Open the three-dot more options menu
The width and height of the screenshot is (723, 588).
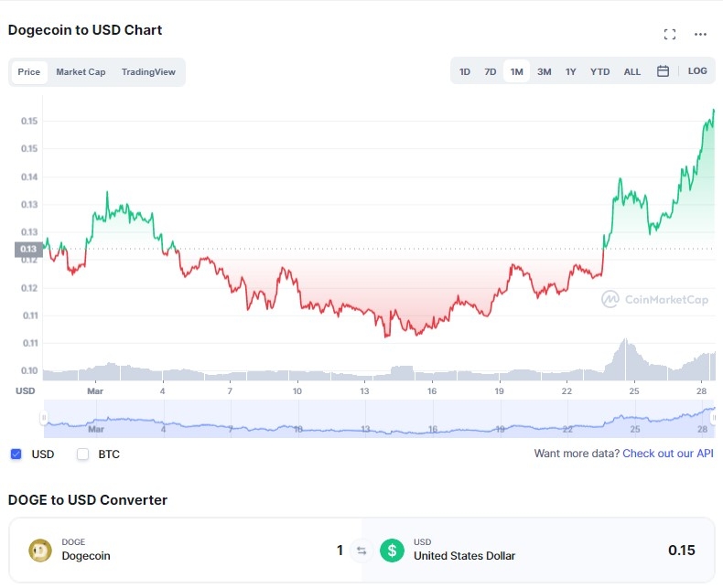pyautogui.click(x=700, y=34)
